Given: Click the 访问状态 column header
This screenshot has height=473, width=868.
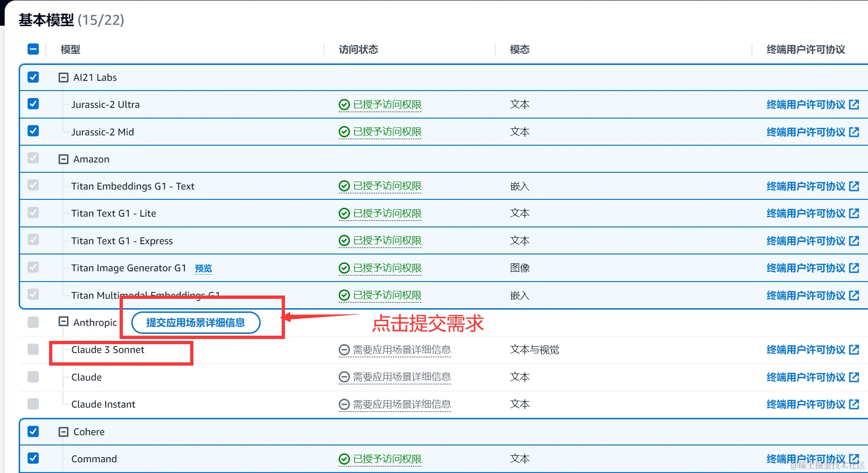Looking at the screenshot, I should [358, 49].
